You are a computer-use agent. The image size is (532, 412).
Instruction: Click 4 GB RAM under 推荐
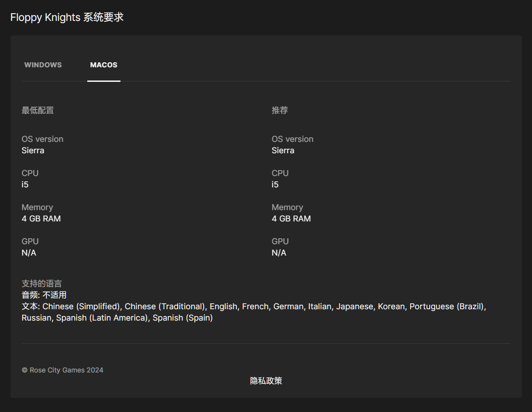coord(291,219)
